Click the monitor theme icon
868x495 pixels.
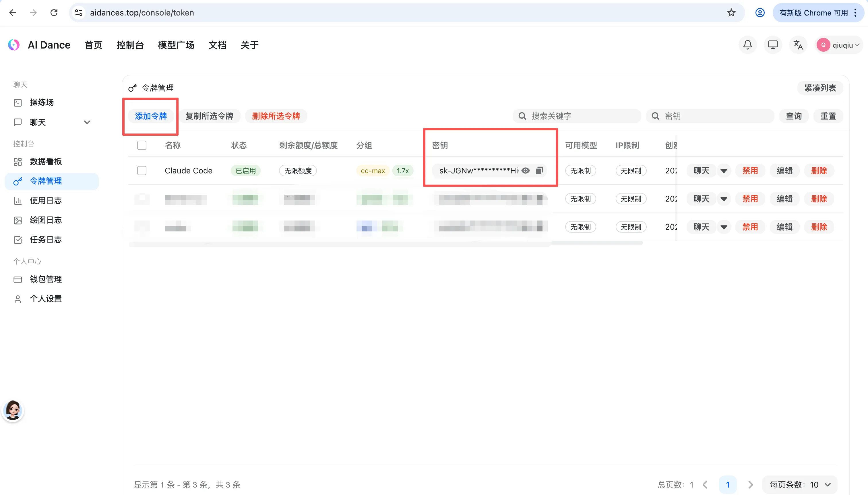tap(772, 45)
